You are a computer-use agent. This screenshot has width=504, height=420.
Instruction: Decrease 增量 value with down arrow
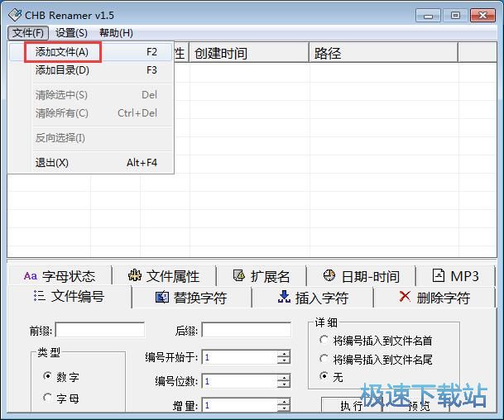point(284,408)
